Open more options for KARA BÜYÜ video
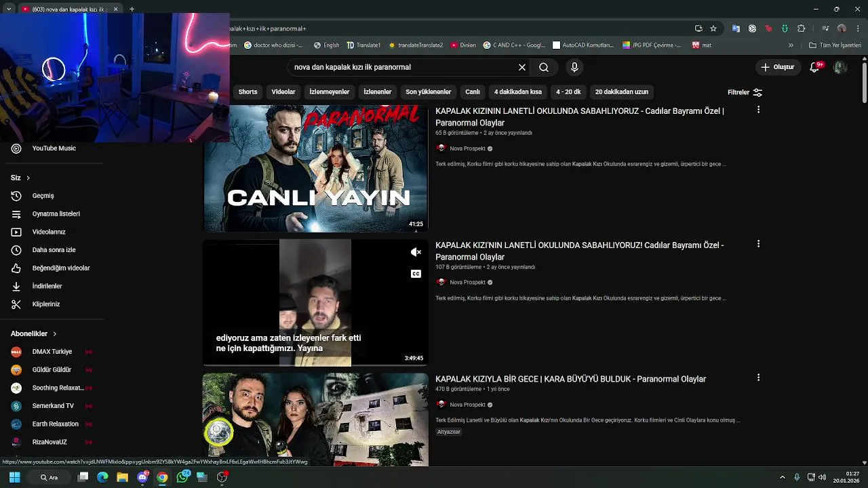Image resolution: width=868 pixels, height=488 pixels. (758, 378)
